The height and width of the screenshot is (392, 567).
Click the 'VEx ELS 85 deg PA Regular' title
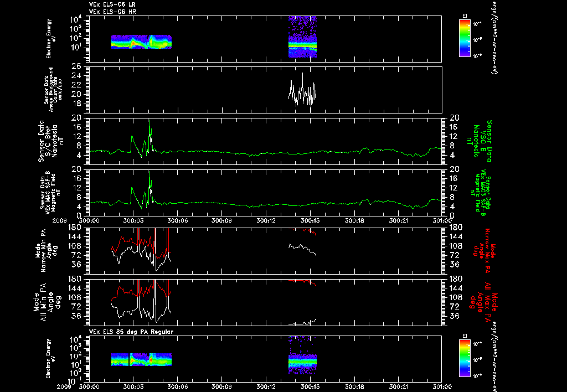click(x=131, y=332)
